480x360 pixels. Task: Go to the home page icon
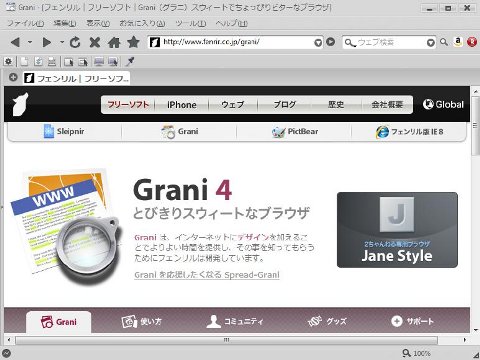point(114,42)
